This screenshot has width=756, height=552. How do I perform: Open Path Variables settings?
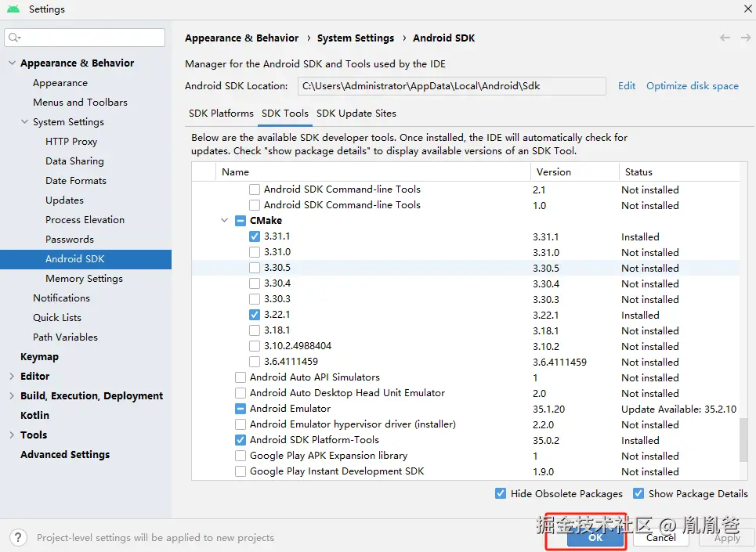[65, 337]
